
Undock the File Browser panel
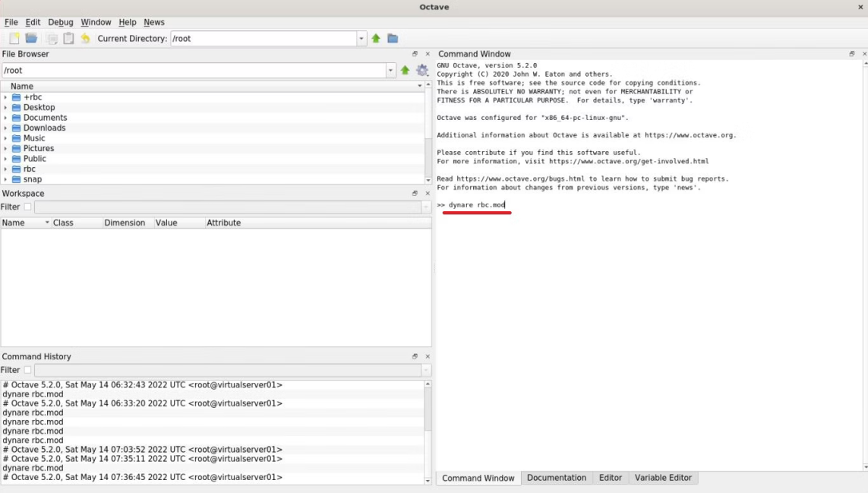click(415, 54)
